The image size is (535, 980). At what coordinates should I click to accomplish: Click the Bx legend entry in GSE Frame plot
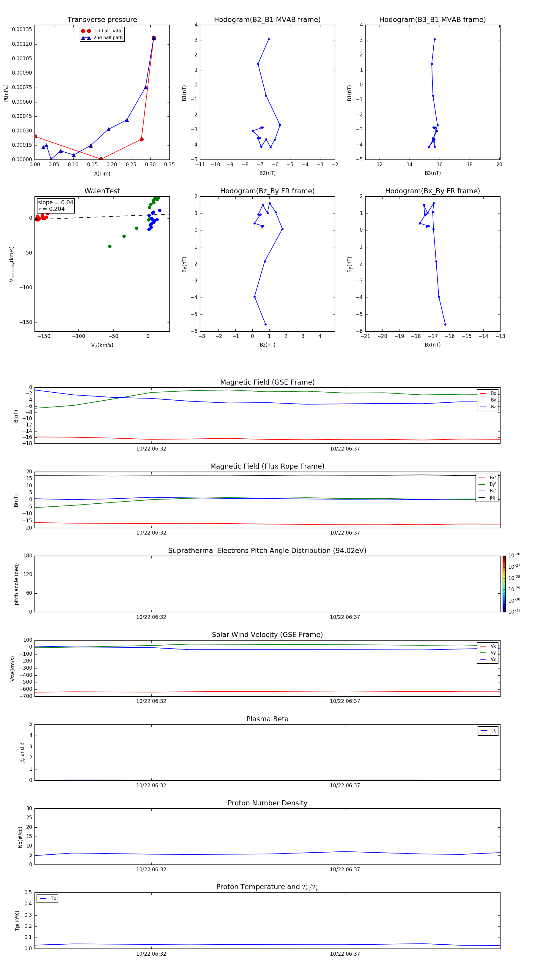coord(488,393)
